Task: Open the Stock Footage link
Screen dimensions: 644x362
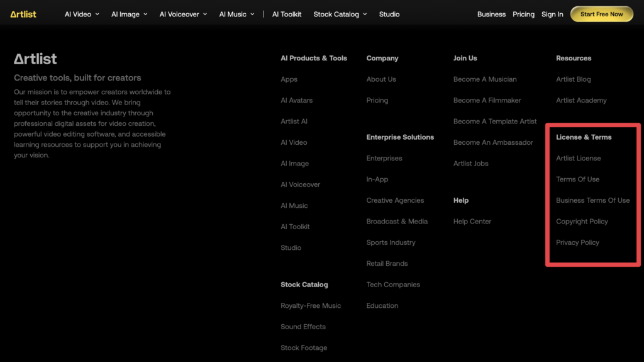Action: click(x=304, y=347)
